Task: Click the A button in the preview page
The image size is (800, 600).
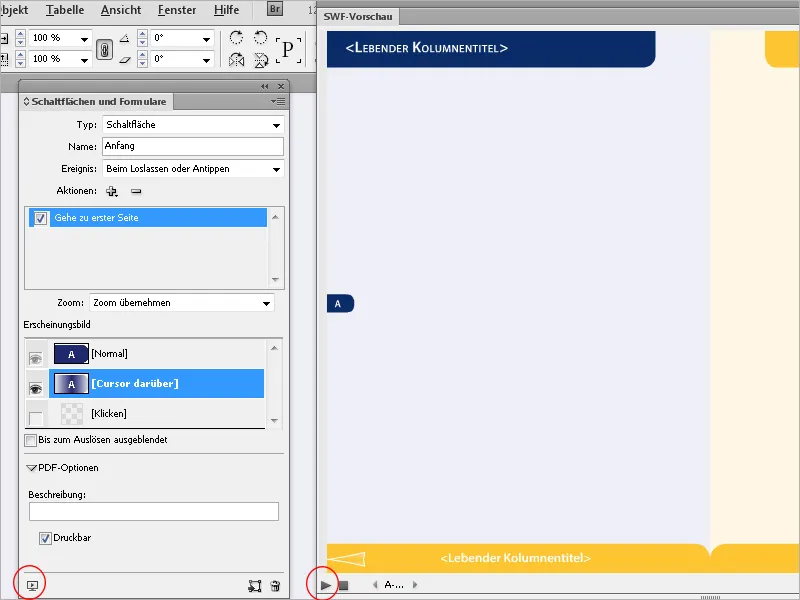Action: tap(340, 304)
